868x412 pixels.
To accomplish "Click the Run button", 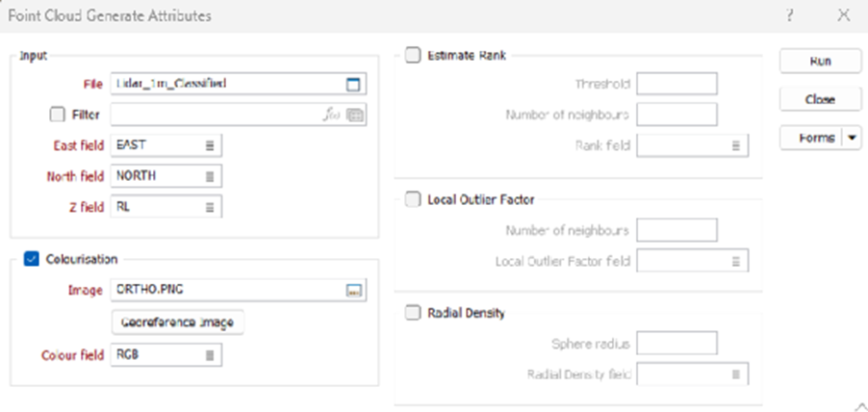I will click(819, 61).
